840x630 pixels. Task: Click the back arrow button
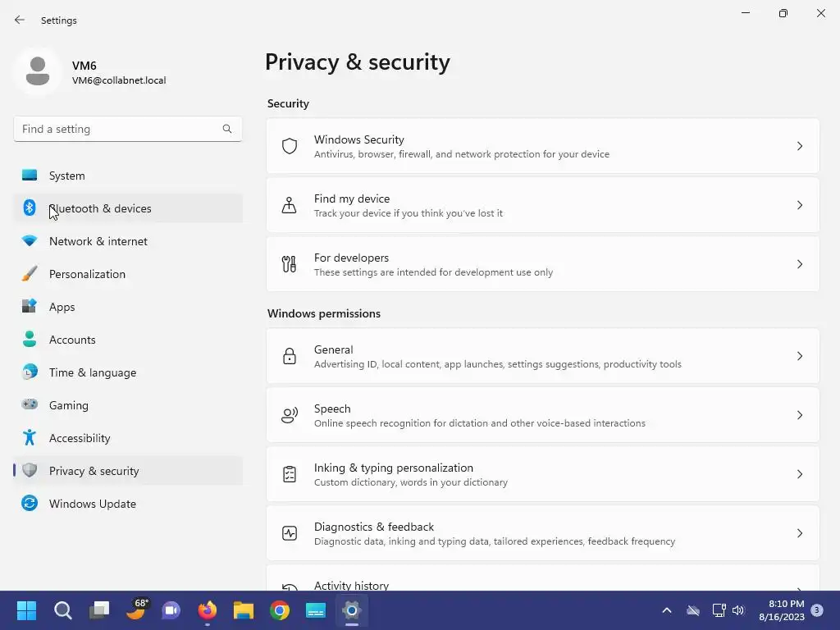point(20,20)
